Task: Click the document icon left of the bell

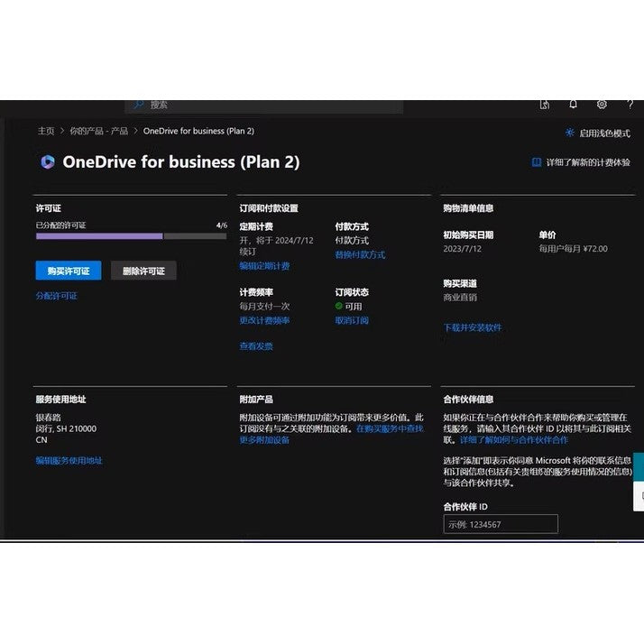Action: tap(545, 105)
